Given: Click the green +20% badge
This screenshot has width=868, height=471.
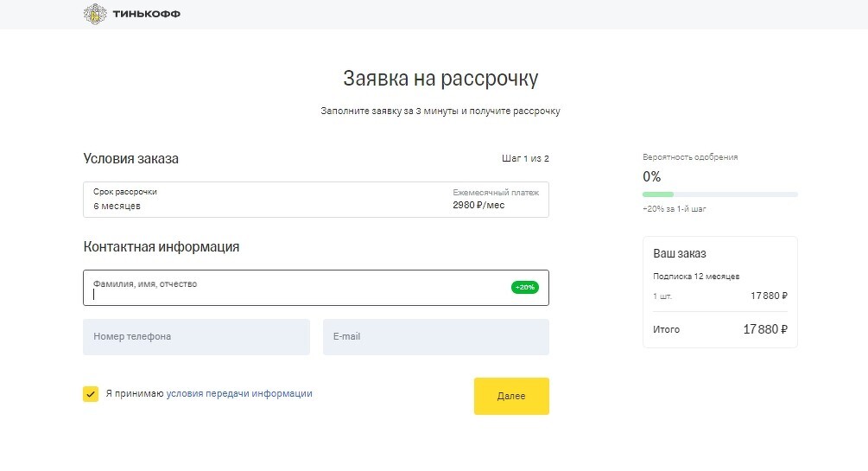Looking at the screenshot, I should click(525, 287).
